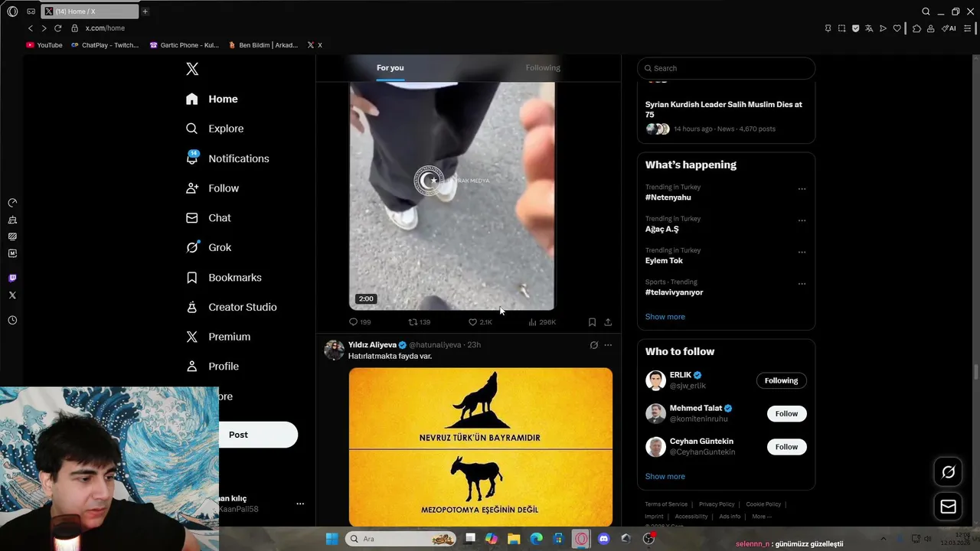Open Bookmarks in sidebar
The height and width of the screenshot is (551, 980).
pos(224,277)
